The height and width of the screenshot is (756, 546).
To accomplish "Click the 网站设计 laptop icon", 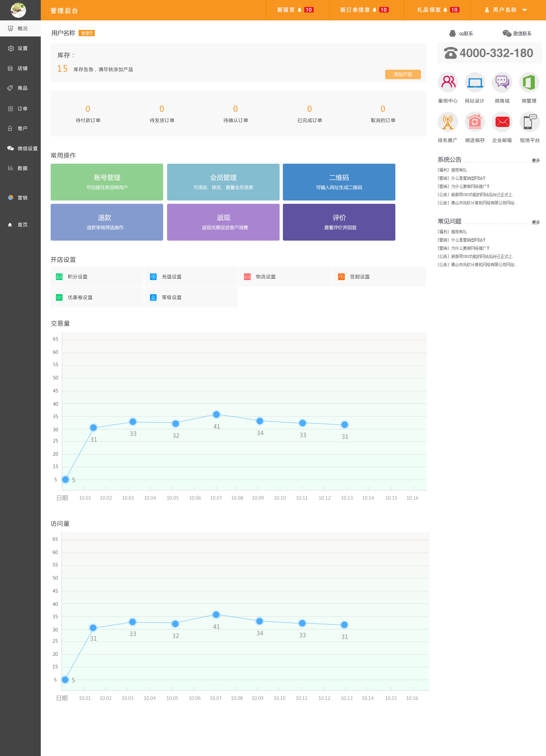I will click(474, 82).
